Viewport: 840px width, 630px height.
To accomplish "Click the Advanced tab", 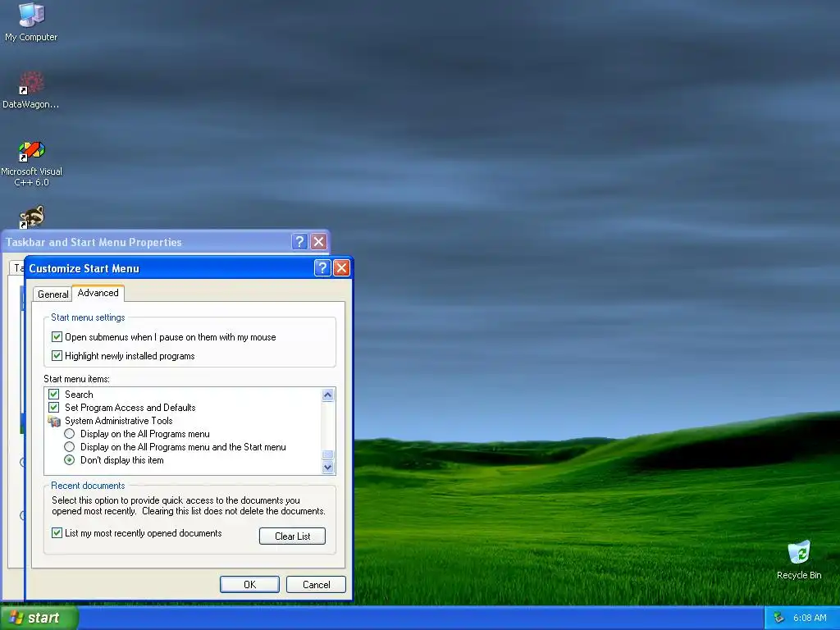I will pos(98,293).
